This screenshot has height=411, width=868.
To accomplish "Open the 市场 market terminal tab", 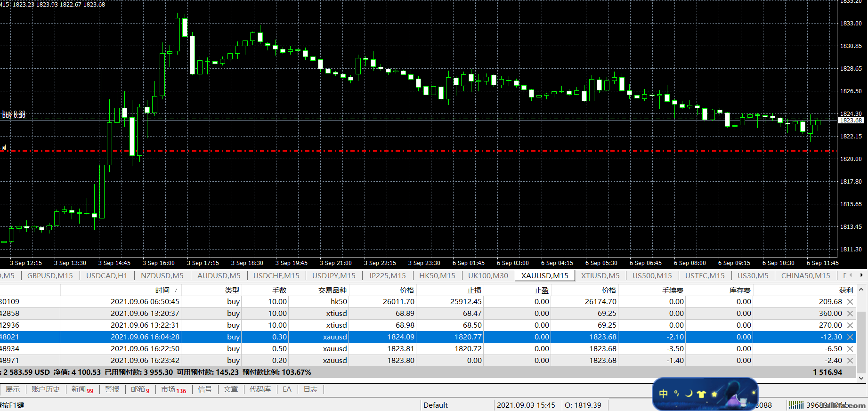I will pyautogui.click(x=173, y=389).
